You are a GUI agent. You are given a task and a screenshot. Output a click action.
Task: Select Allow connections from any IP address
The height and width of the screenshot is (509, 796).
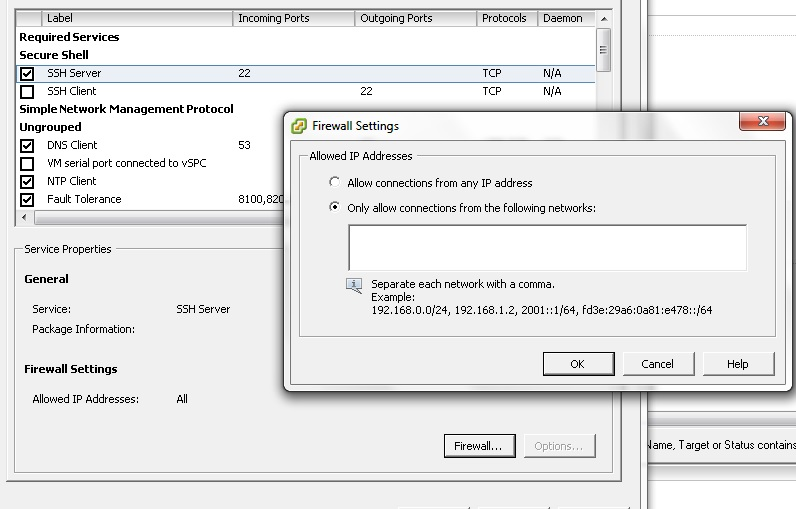point(335,183)
